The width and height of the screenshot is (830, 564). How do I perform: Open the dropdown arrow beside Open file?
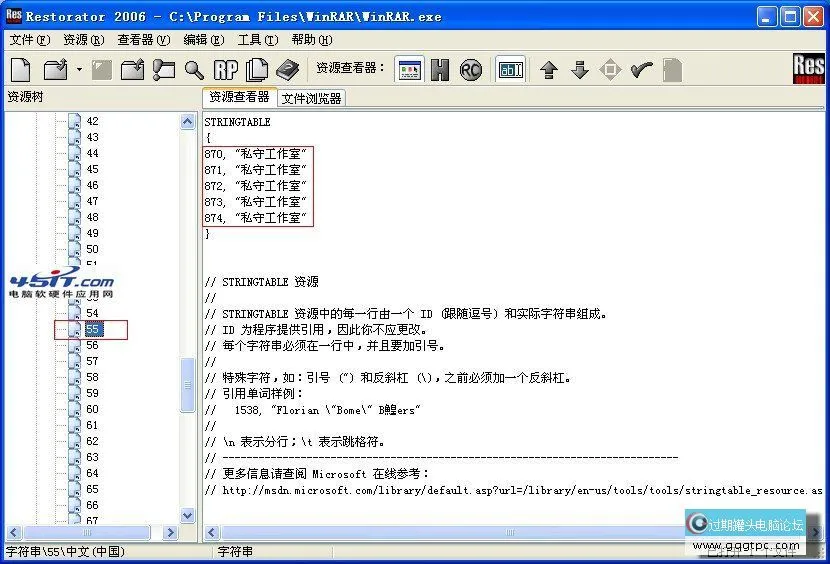[x=79, y=69]
